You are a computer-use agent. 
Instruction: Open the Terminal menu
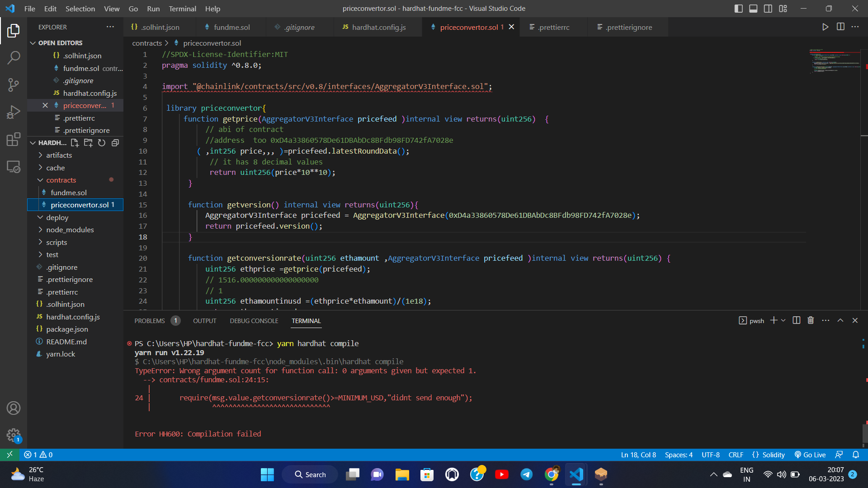pyautogui.click(x=182, y=9)
